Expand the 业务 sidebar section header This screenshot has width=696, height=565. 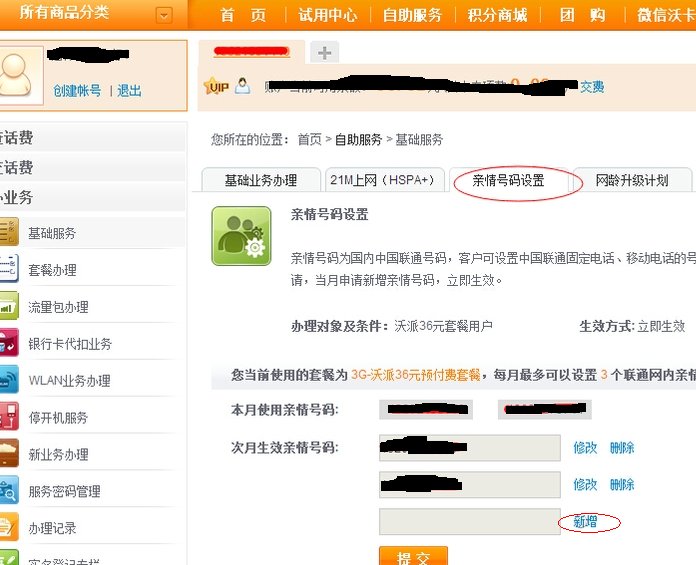92,198
